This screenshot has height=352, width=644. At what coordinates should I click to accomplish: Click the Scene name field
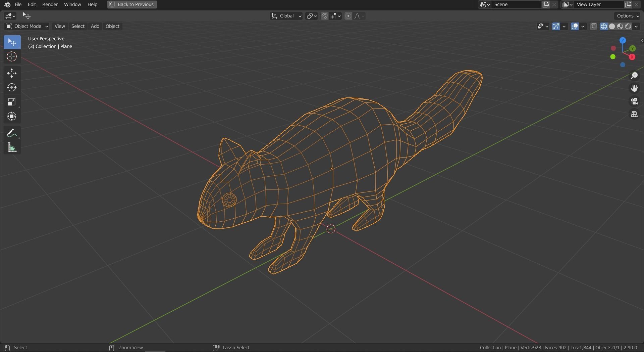pyautogui.click(x=517, y=4)
